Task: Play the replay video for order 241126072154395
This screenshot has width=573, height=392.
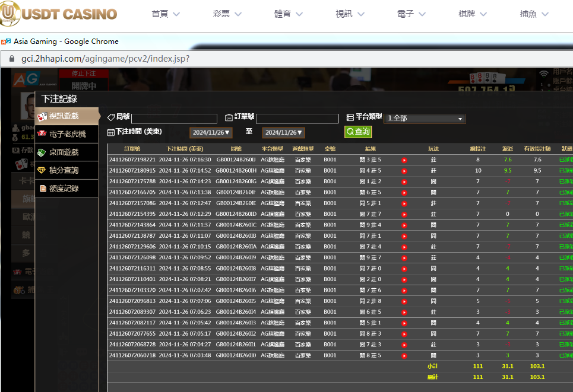Action: pos(404,214)
